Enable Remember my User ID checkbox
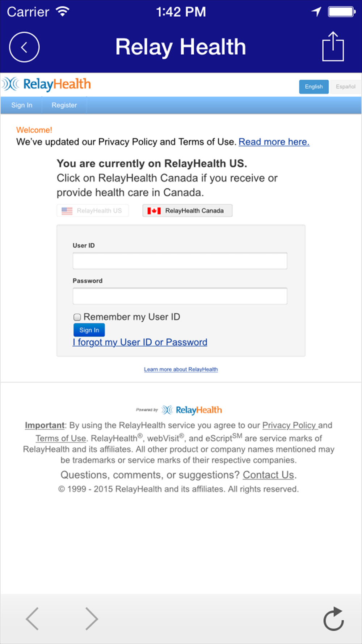Screen dimensions: 362x644 click(77, 317)
